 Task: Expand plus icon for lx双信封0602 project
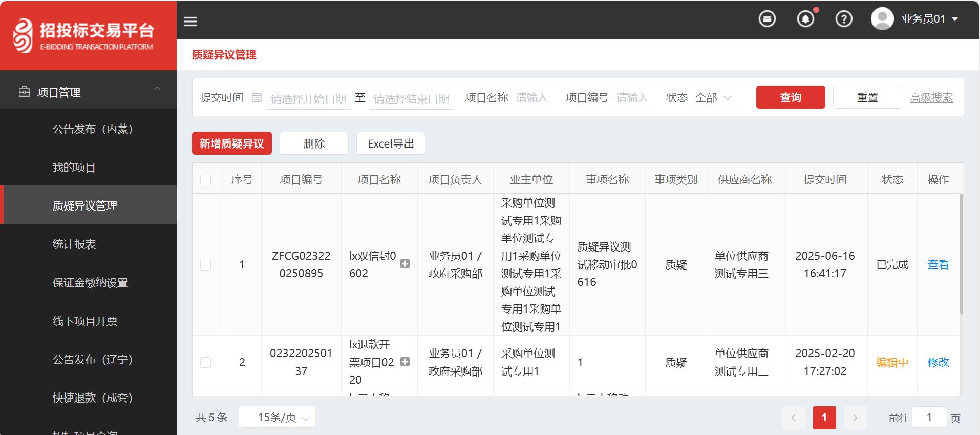point(404,264)
